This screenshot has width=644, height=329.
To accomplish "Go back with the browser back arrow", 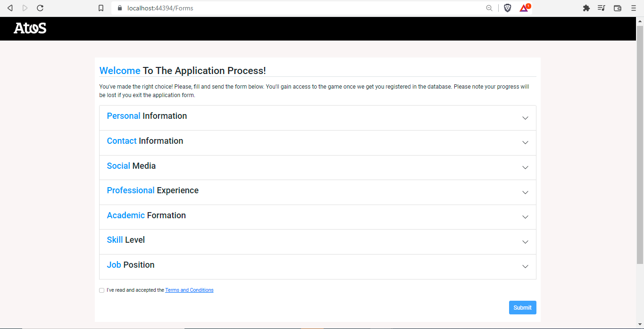I will pos(10,8).
